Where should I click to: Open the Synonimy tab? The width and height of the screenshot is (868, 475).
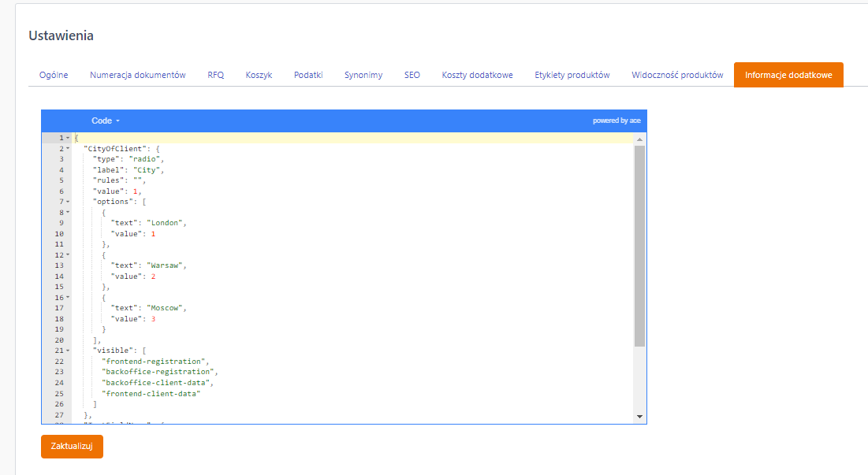click(x=363, y=75)
